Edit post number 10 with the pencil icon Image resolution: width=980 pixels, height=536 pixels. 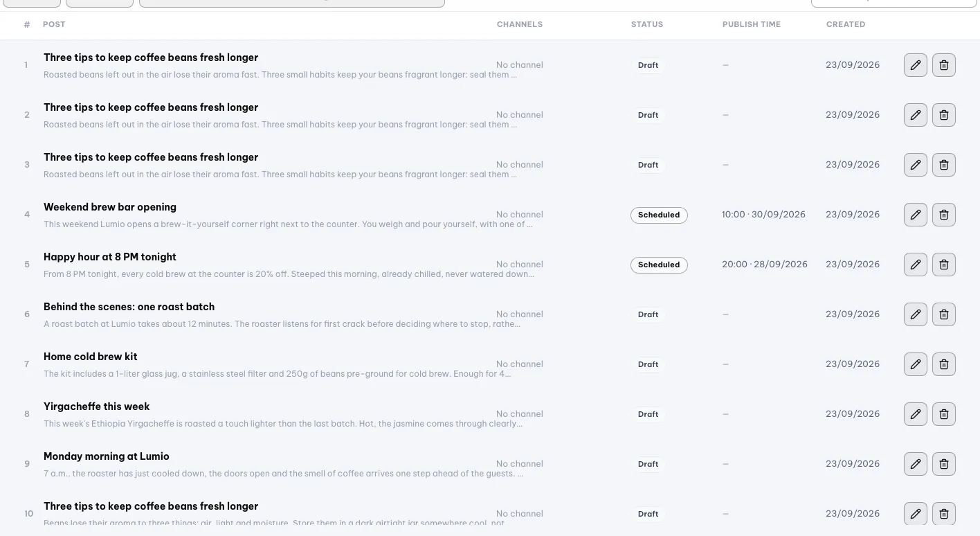(916, 514)
